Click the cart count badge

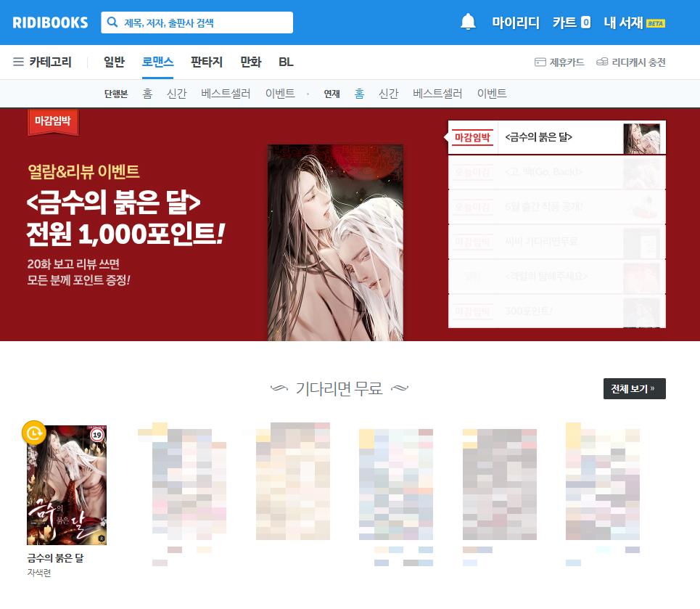pyautogui.click(x=585, y=23)
